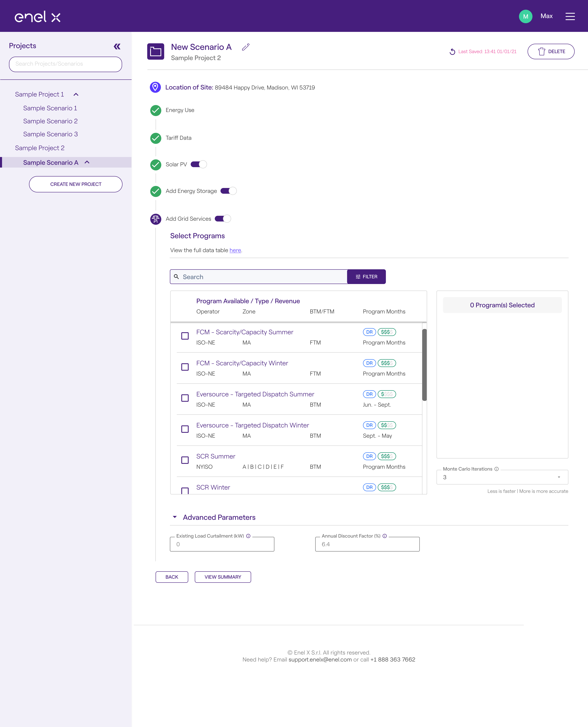Click the support.enelx@enel.com email link
The height and width of the screenshot is (727, 588).
click(x=320, y=660)
